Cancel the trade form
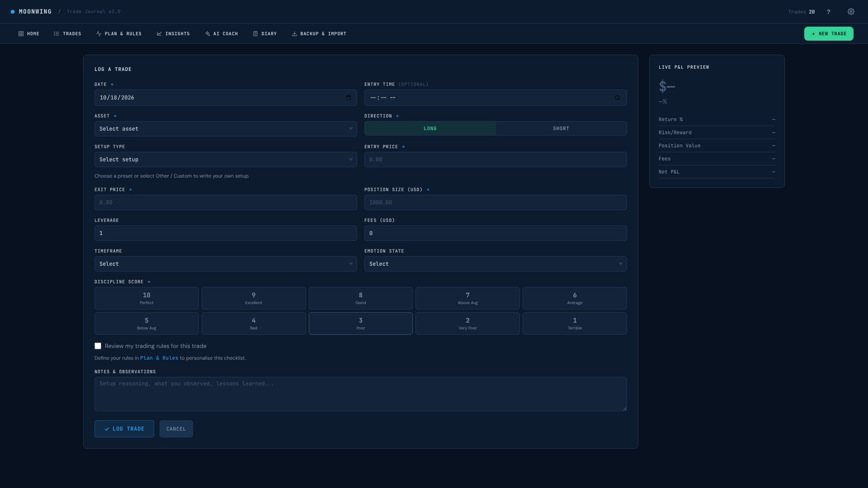The height and width of the screenshot is (488, 868). click(176, 429)
